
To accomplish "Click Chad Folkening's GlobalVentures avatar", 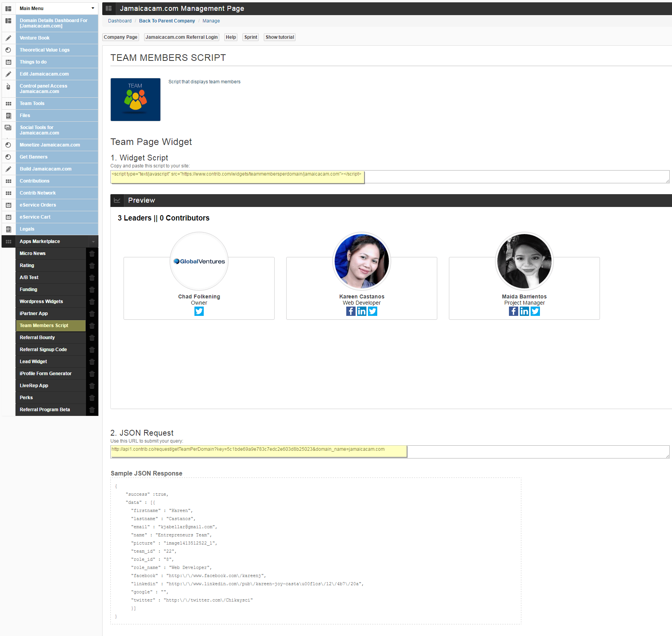I will tap(199, 261).
